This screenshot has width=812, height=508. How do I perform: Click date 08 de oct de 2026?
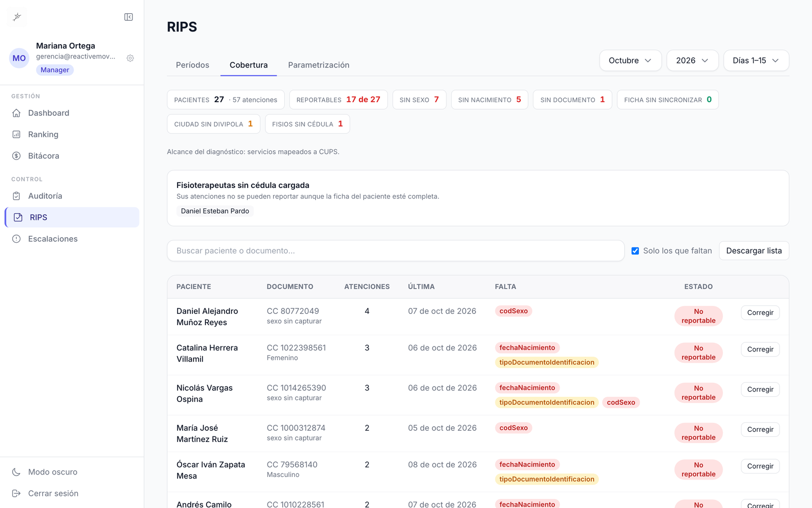[443, 465]
